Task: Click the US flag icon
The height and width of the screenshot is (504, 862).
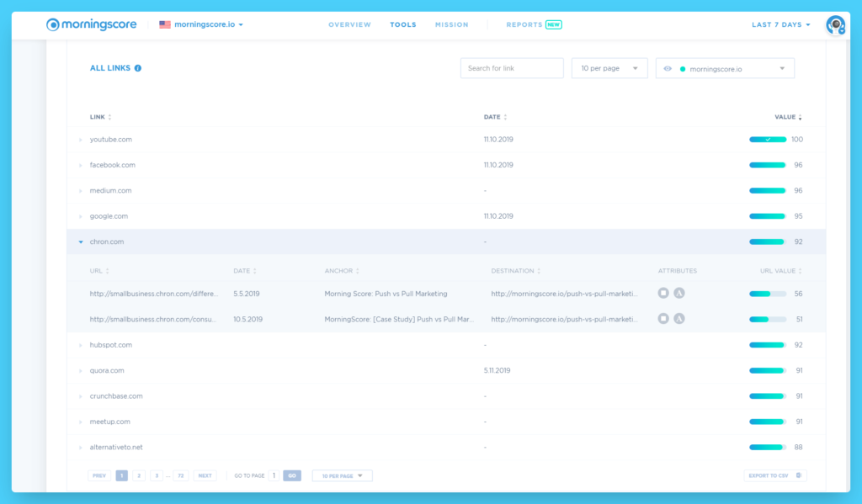Action: click(165, 24)
